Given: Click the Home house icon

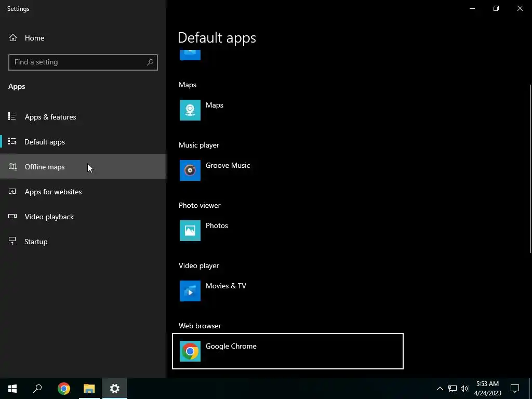Looking at the screenshot, I should (x=13, y=37).
